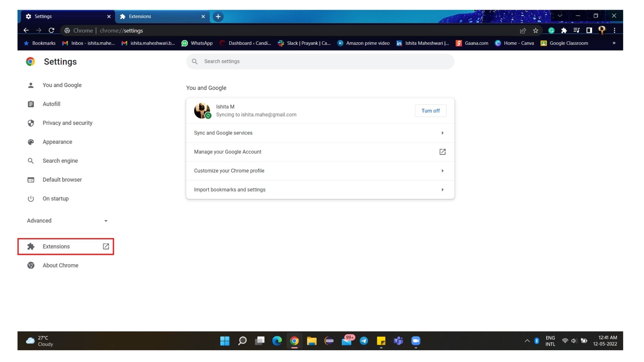Click the Appearance palette icon
The height and width of the screenshot is (362, 644).
pos(31,142)
